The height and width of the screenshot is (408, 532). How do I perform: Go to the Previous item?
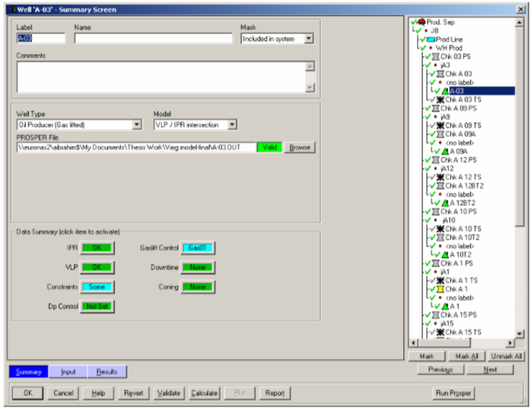440,370
